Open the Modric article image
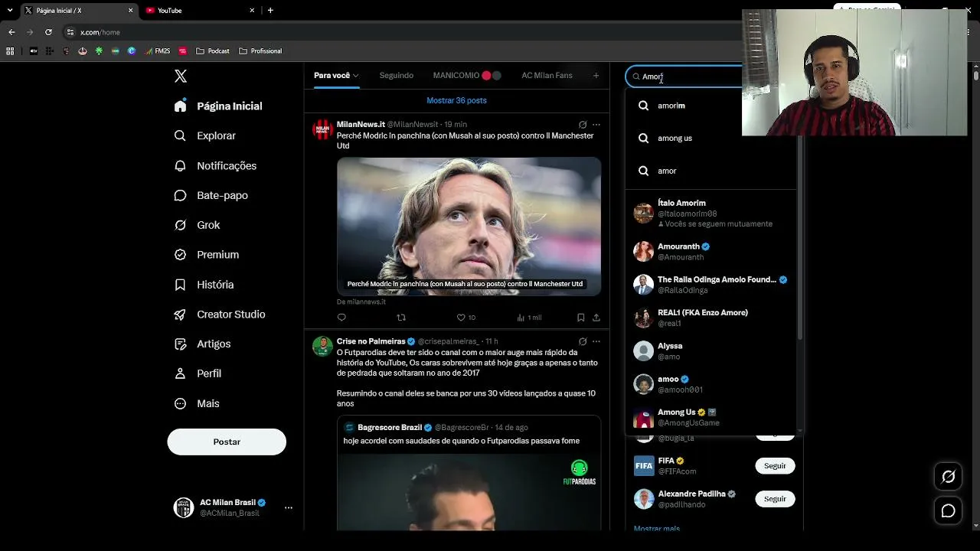The width and height of the screenshot is (980, 551). pyautogui.click(x=469, y=226)
